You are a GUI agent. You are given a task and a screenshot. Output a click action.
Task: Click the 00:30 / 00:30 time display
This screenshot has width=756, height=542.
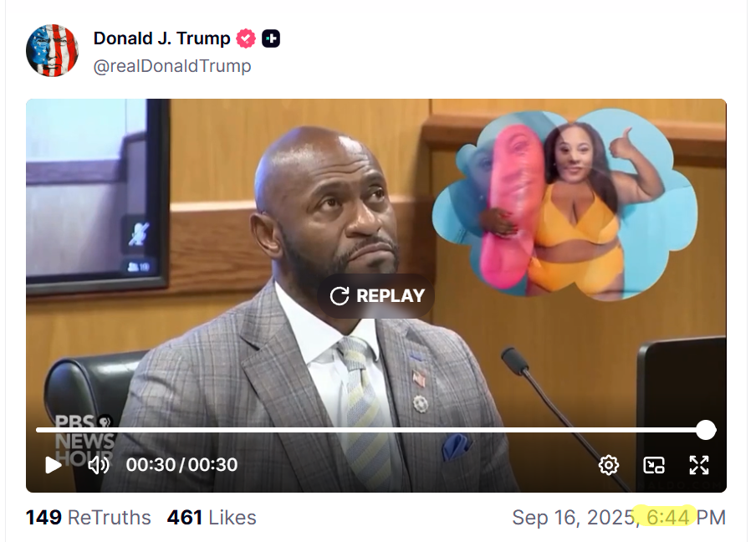[181, 465]
